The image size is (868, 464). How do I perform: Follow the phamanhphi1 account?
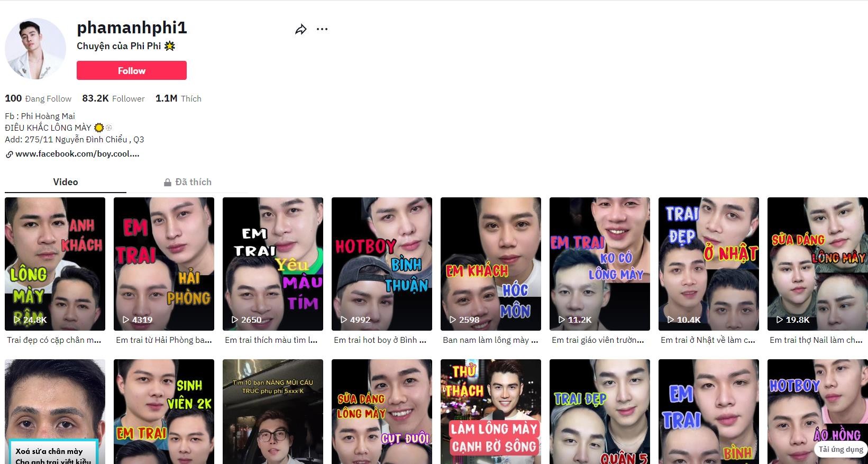click(x=131, y=70)
